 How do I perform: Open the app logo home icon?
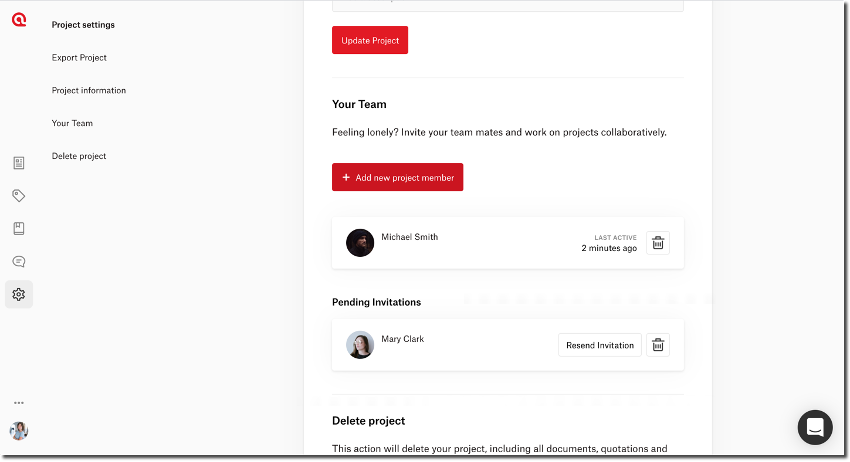coord(19,20)
